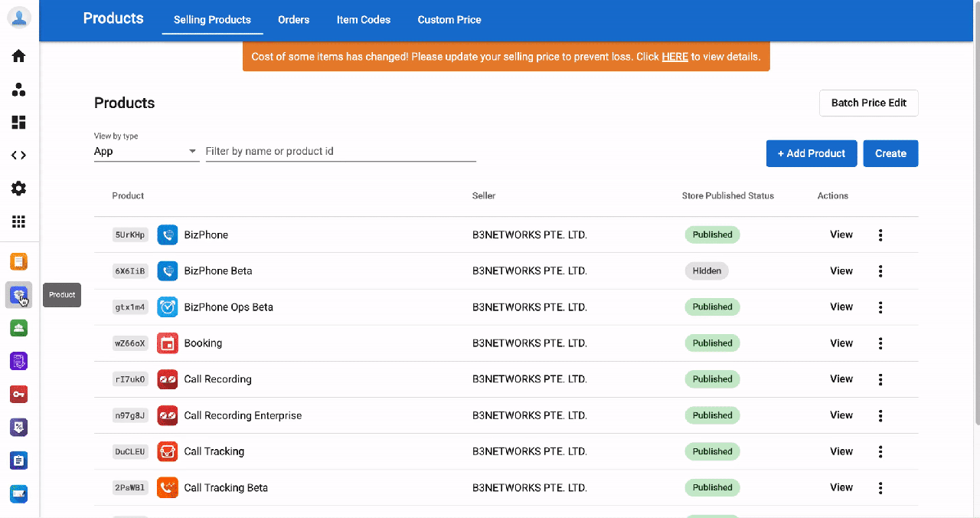Follow the HERE link in the cost warning
980x518 pixels.
[675, 57]
